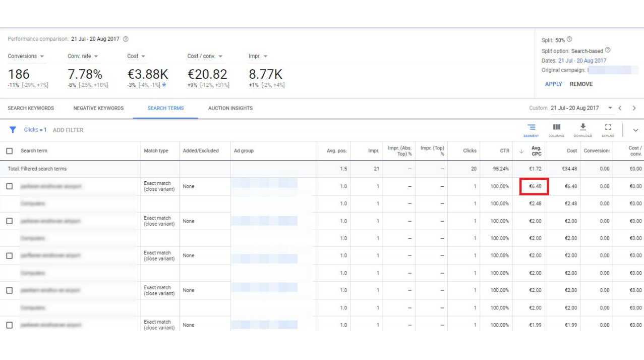This screenshot has height=360, width=644.
Task: Click the €20.82 cost per conversion value
Action: tap(207, 74)
